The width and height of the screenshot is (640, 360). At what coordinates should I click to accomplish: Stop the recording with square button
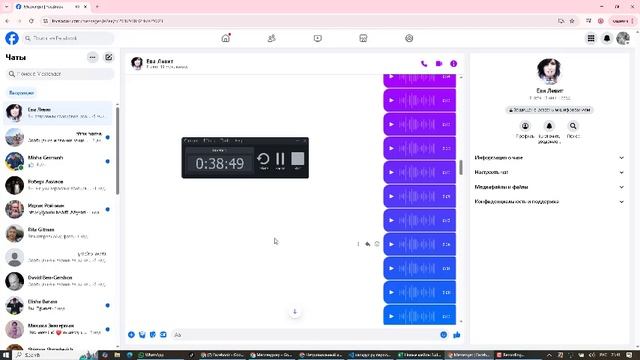click(x=298, y=159)
